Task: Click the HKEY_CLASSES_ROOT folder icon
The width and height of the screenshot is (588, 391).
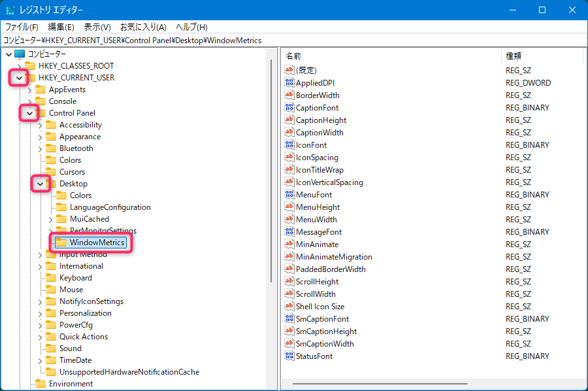Action: [x=30, y=66]
